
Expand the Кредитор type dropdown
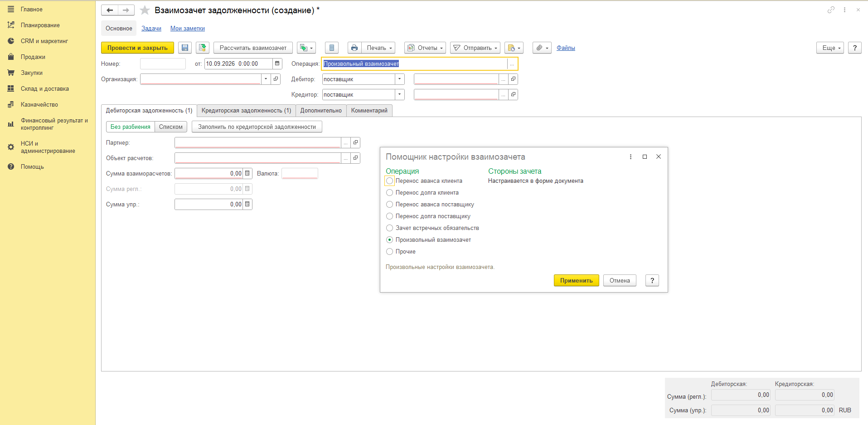[x=399, y=94]
